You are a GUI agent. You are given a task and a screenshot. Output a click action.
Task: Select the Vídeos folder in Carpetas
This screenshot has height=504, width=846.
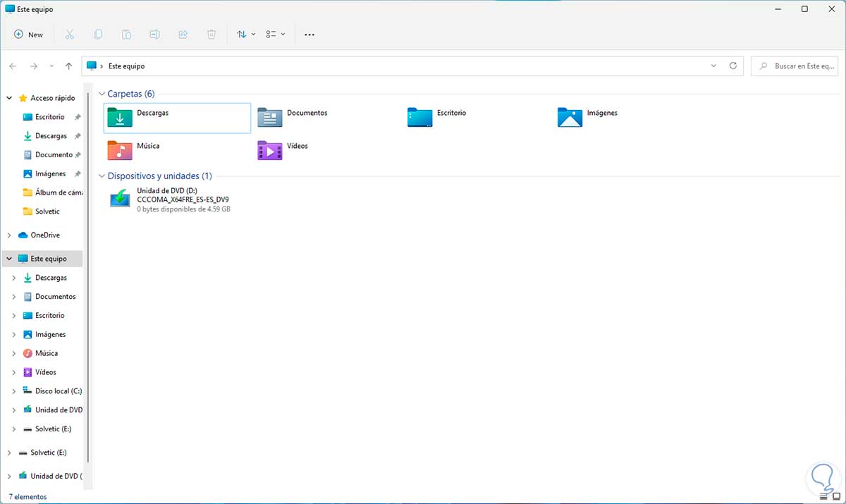coord(327,151)
